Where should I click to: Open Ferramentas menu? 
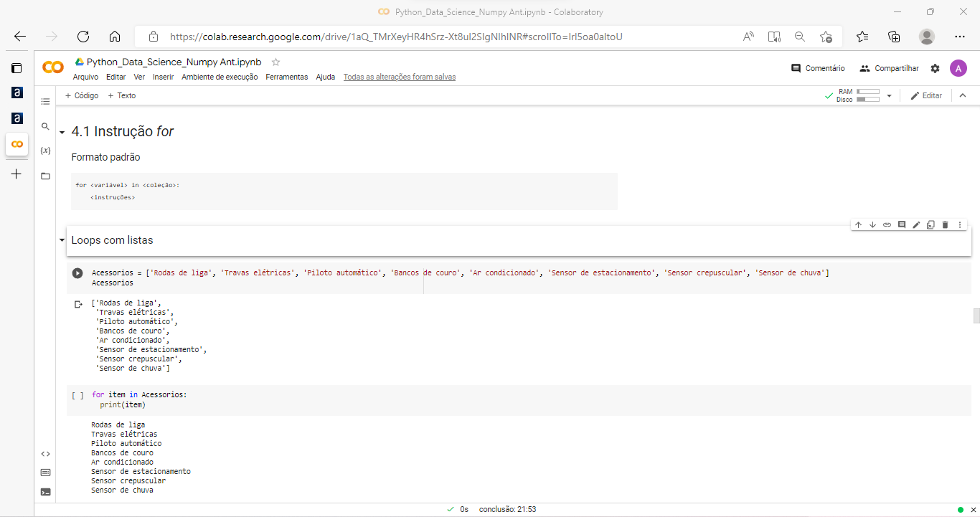287,77
